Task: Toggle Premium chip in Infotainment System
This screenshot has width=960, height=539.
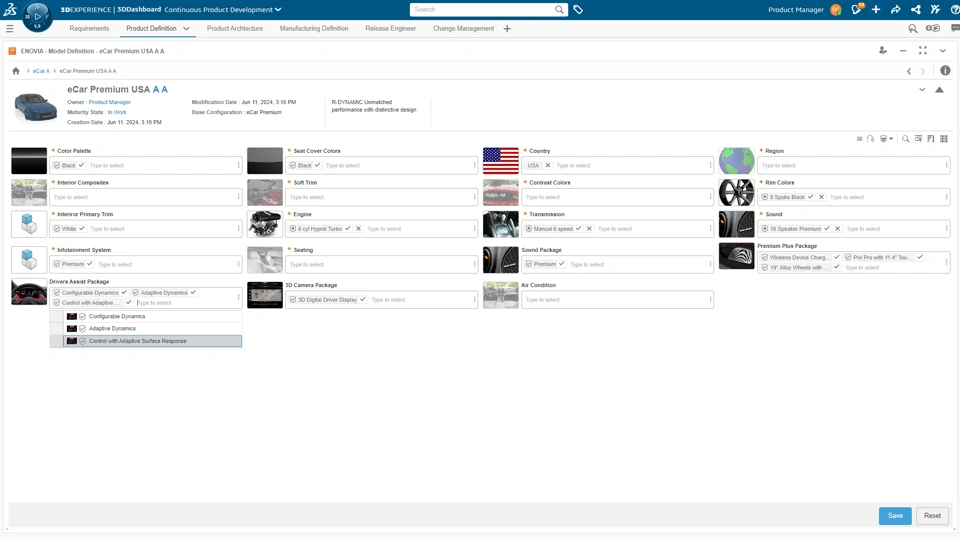Action: coord(73,264)
